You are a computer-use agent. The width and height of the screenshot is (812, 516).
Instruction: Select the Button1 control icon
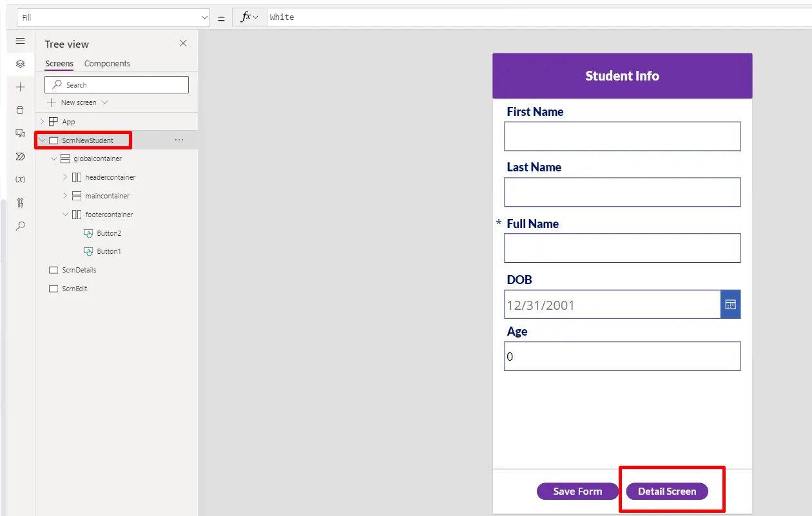(89, 251)
